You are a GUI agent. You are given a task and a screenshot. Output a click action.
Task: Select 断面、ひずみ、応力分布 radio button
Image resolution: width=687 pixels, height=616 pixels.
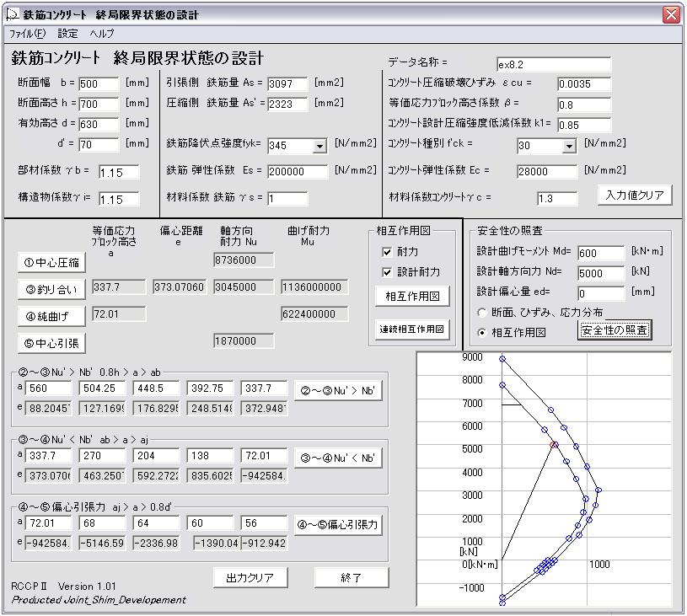coord(482,313)
